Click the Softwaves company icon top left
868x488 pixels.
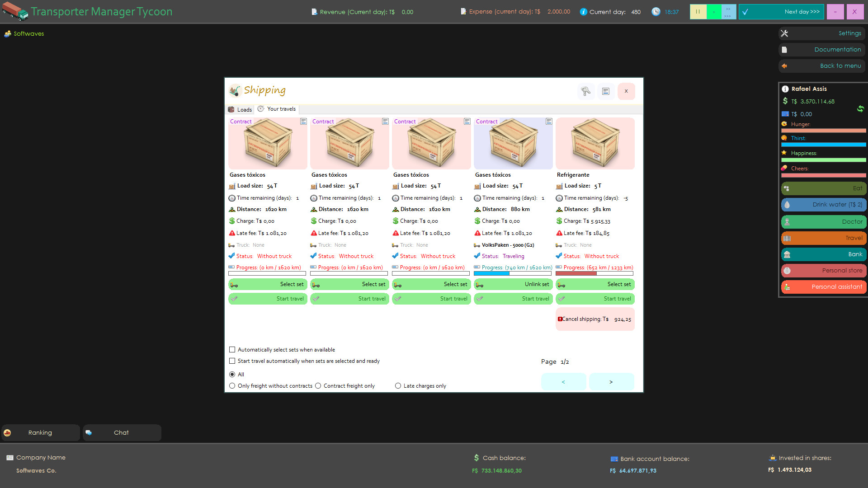click(7, 33)
